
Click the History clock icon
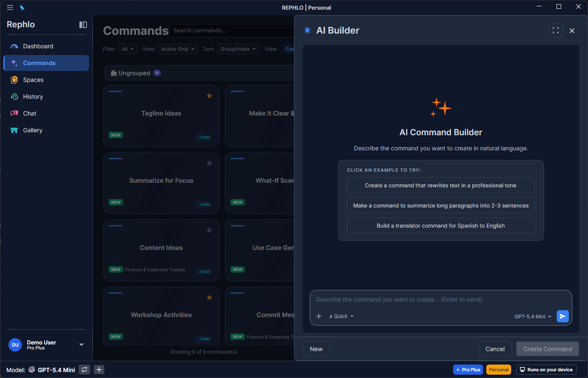14,97
